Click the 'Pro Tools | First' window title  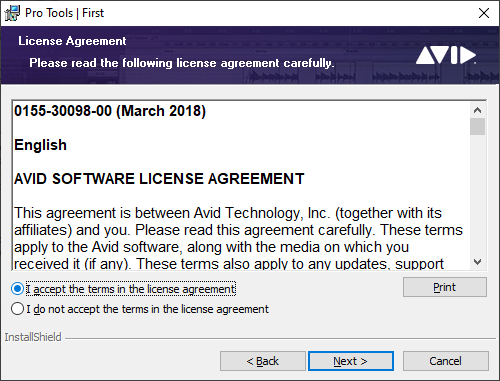pyautogui.click(x=64, y=13)
